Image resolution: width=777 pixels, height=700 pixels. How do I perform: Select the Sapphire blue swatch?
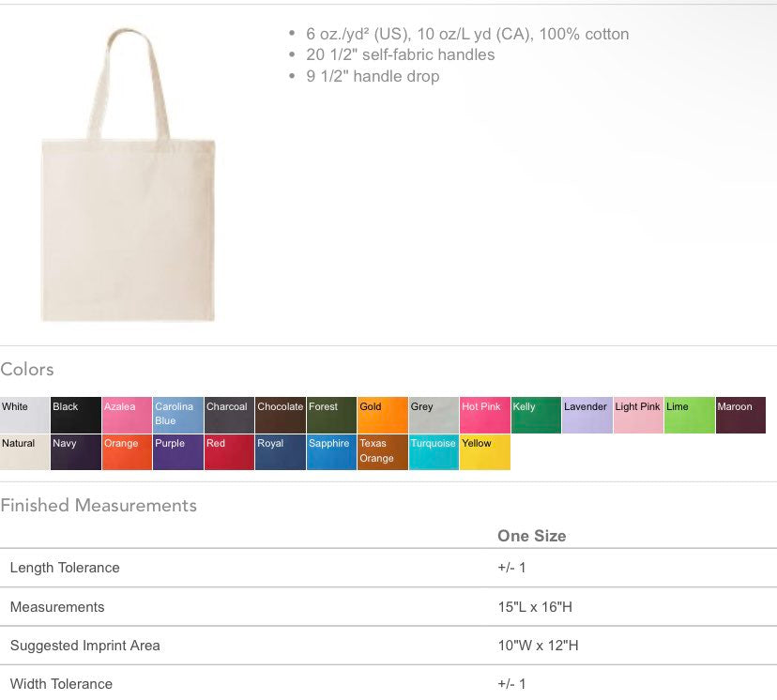point(331,452)
